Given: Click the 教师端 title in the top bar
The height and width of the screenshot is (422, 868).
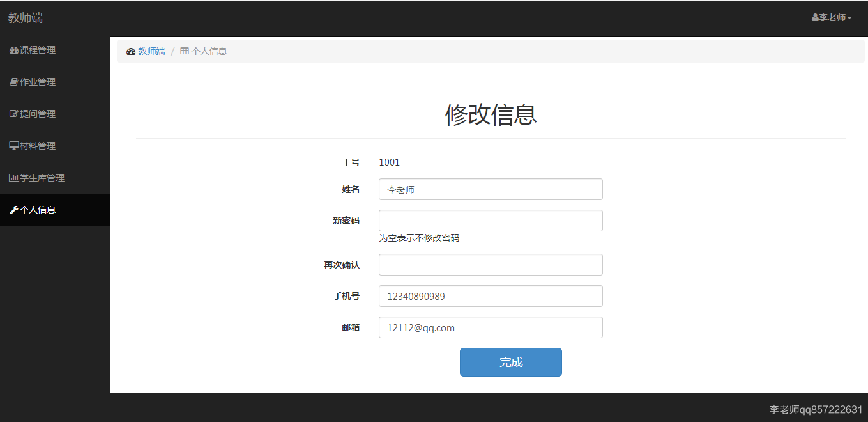Looking at the screenshot, I should pyautogui.click(x=25, y=17).
